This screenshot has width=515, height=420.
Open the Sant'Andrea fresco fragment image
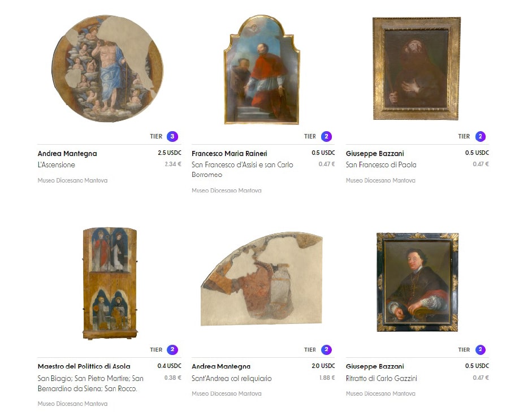262,279
